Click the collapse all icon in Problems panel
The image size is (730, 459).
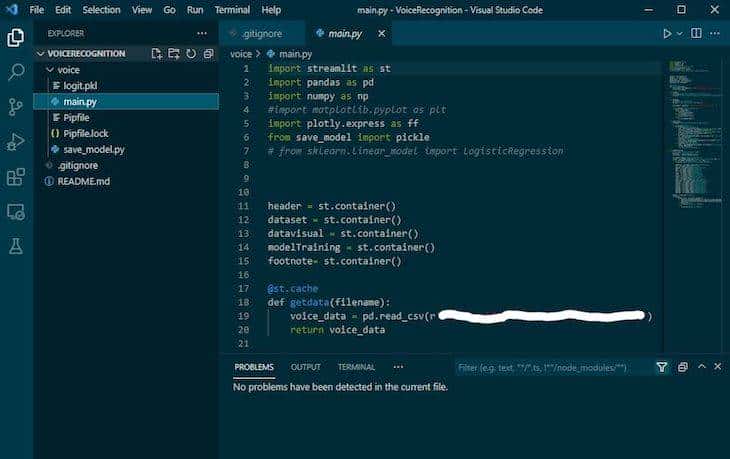683,367
